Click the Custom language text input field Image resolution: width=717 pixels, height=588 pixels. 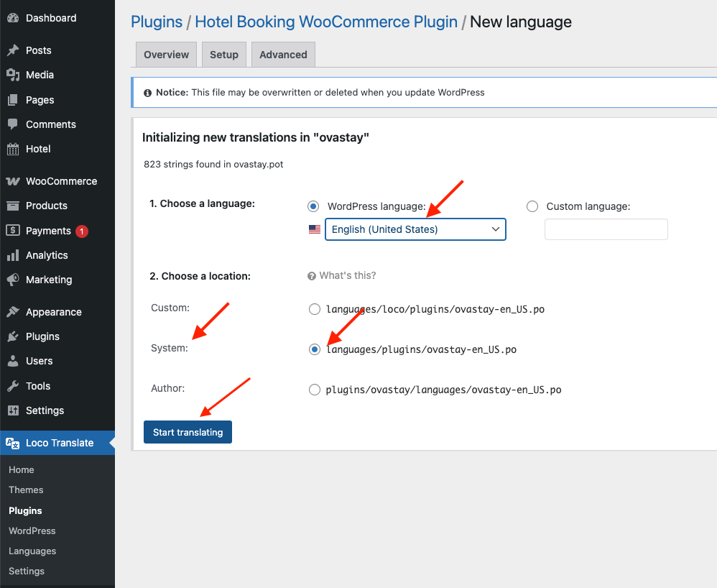click(606, 229)
